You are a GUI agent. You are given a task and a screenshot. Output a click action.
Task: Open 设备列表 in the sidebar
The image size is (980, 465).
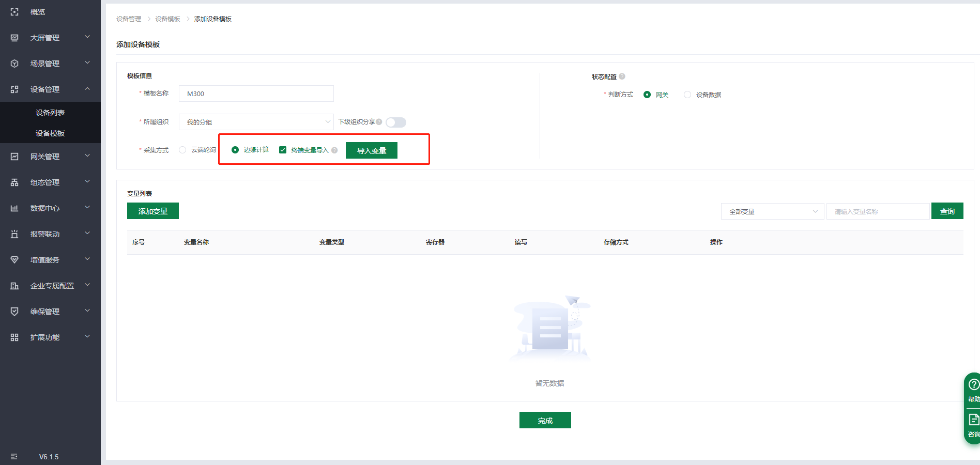[x=50, y=113]
